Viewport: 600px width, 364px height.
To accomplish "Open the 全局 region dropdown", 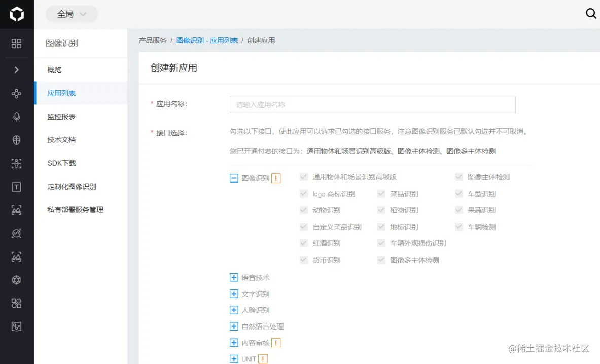I will click(72, 14).
